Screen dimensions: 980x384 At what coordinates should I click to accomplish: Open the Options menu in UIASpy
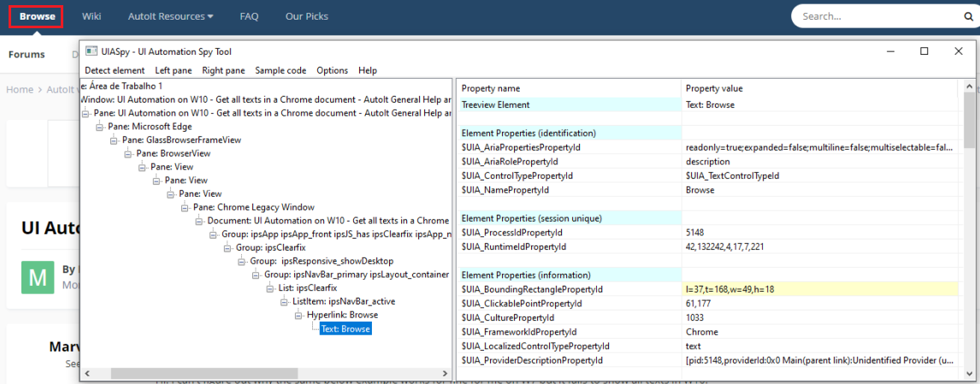point(332,71)
